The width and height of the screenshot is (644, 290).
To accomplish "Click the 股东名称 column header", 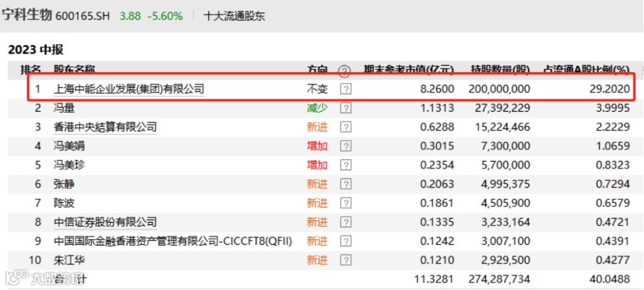I will (75, 69).
